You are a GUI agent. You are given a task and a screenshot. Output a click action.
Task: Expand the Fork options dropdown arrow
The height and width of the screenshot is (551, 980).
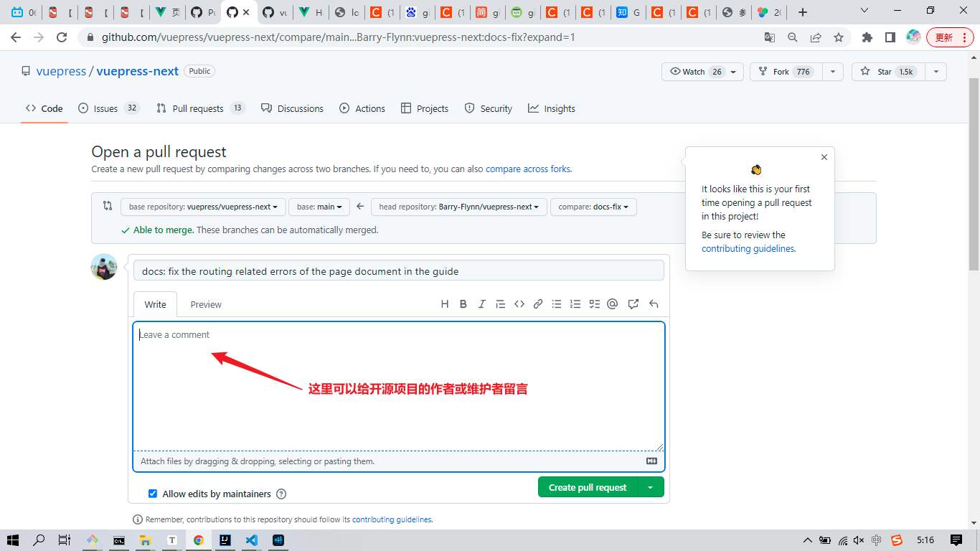[832, 72]
